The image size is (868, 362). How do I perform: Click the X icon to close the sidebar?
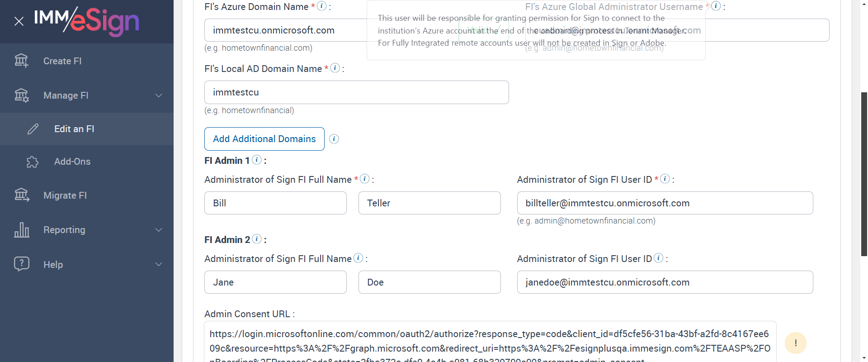19,21
